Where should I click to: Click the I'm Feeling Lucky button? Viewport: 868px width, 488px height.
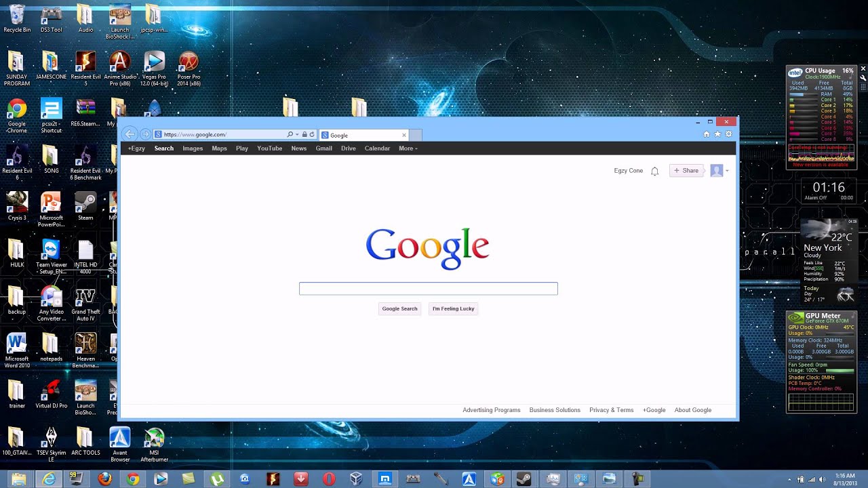click(x=454, y=308)
